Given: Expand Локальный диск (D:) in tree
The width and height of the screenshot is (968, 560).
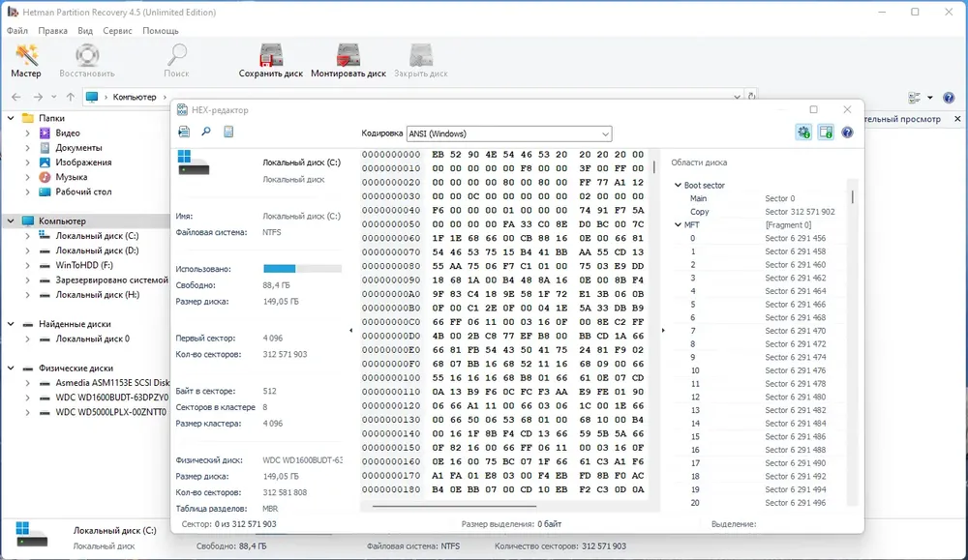Looking at the screenshot, I should point(27,251).
